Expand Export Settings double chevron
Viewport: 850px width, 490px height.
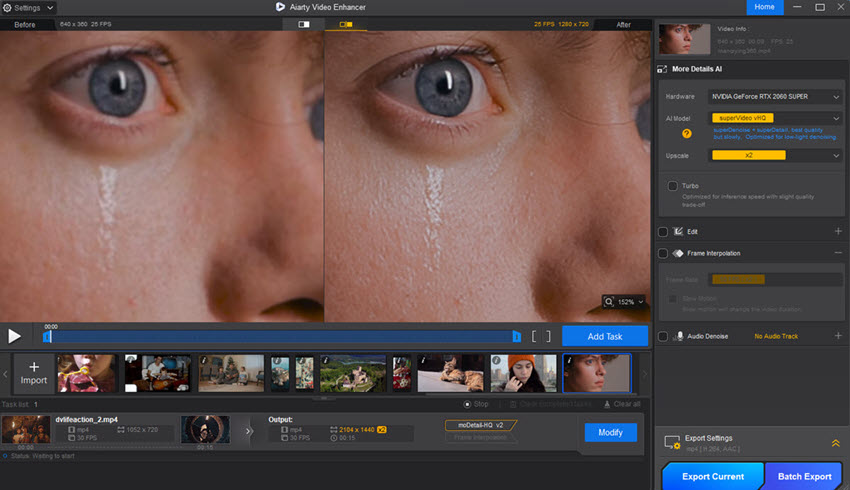[835, 443]
